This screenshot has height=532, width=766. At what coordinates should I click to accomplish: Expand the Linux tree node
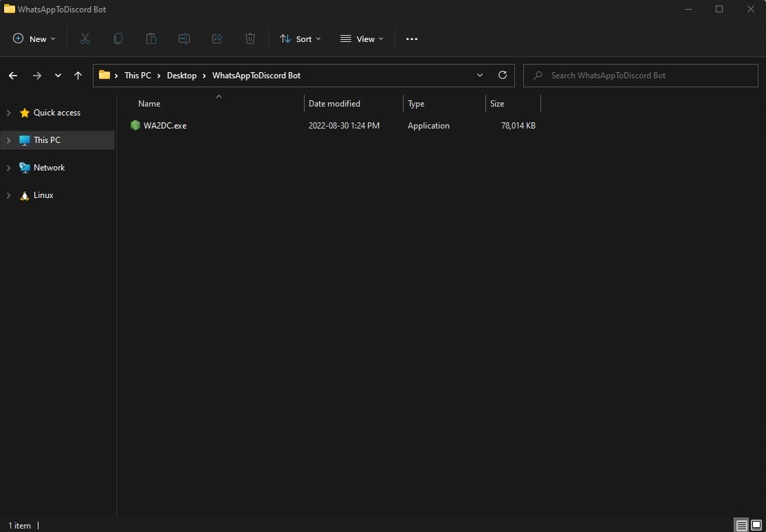(x=8, y=195)
